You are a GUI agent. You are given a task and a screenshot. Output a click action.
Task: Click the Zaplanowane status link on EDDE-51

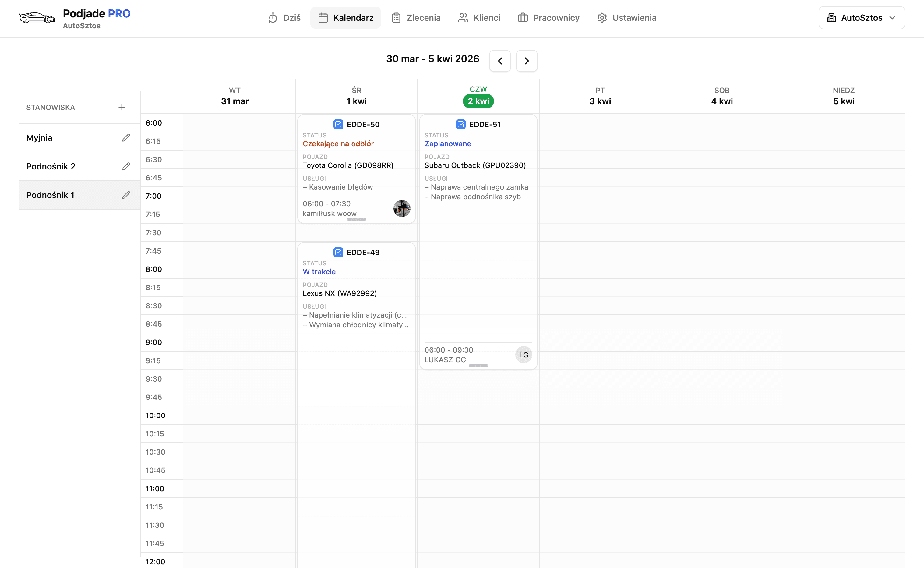[x=448, y=144]
